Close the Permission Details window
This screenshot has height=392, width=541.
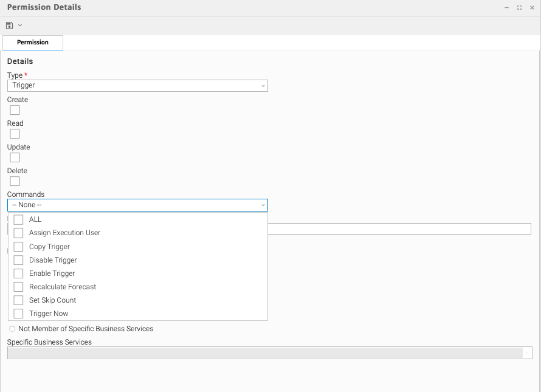coord(532,7)
